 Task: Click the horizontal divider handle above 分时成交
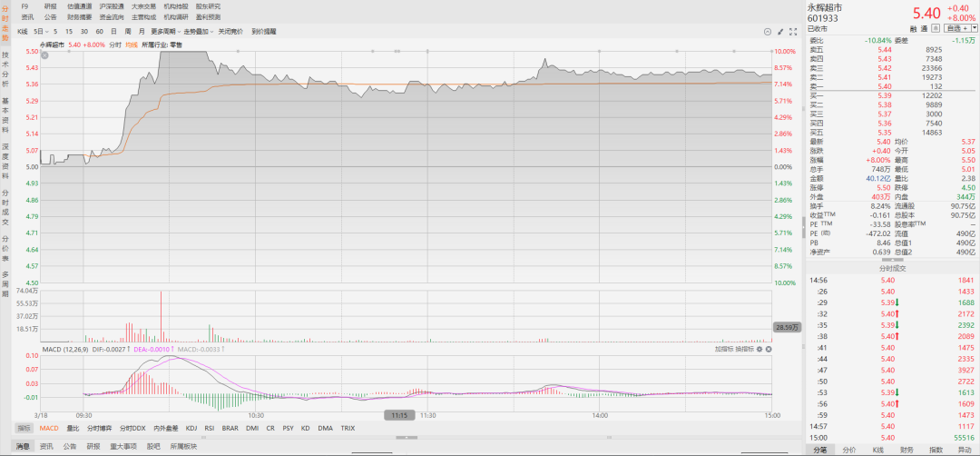892,260
